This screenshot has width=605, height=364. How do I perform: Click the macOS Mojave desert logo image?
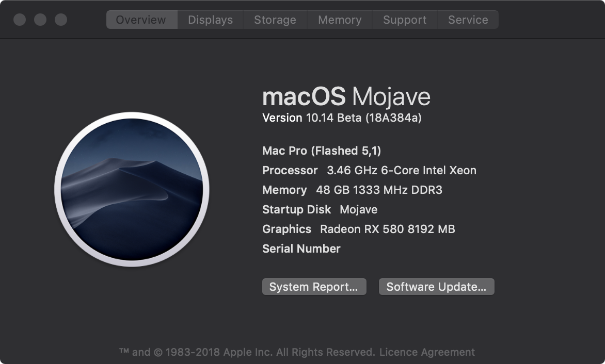point(132,189)
